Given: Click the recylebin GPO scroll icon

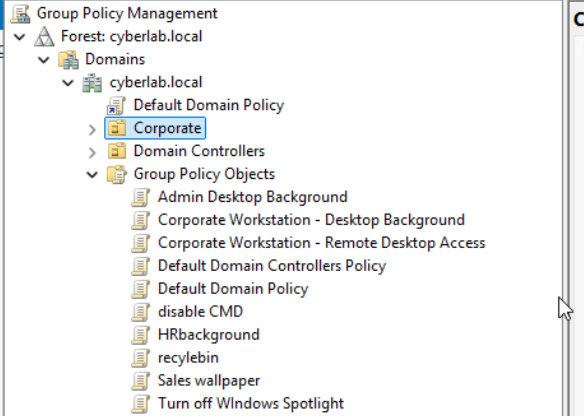Looking at the screenshot, I should pyautogui.click(x=141, y=358).
